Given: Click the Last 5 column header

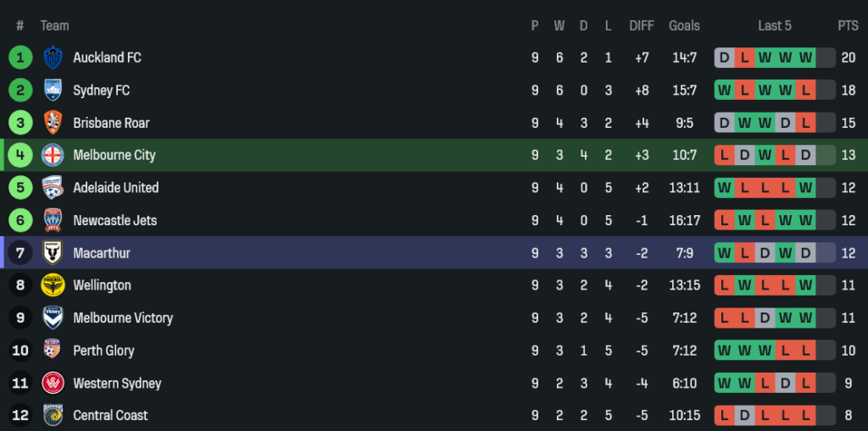Looking at the screenshot, I should pyautogui.click(x=775, y=25).
